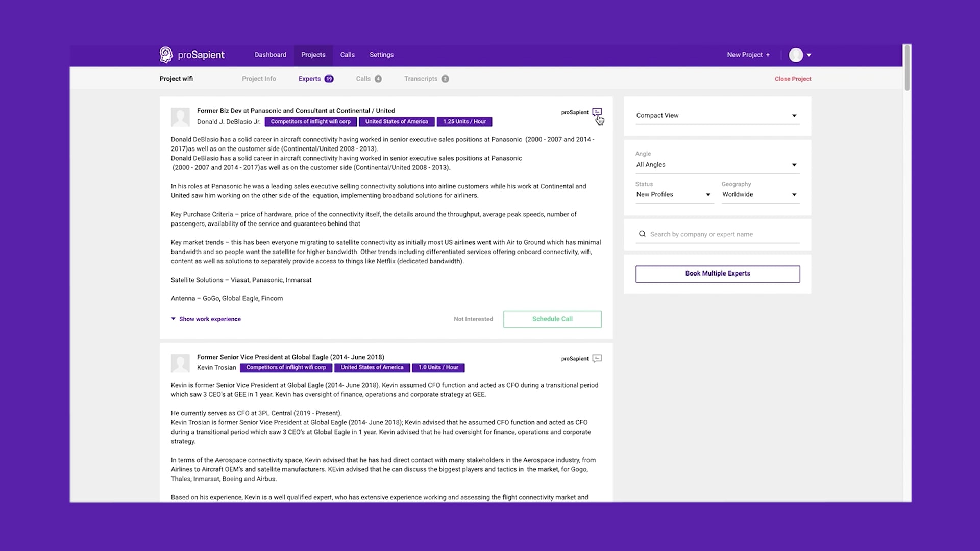Change Geography from Worldwide
The width and height of the screenshot is (980, 551).
[760, 194]
